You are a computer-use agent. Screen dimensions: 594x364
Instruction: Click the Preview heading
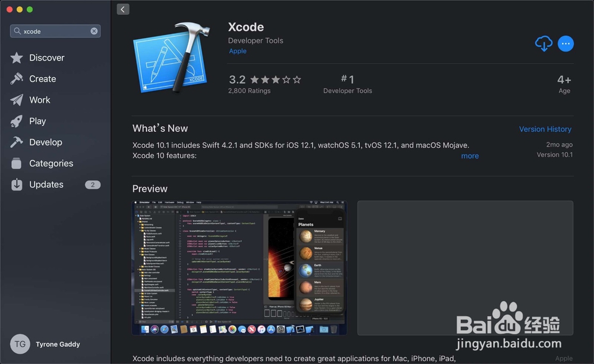pyautogui.click(x=150, y=189)
